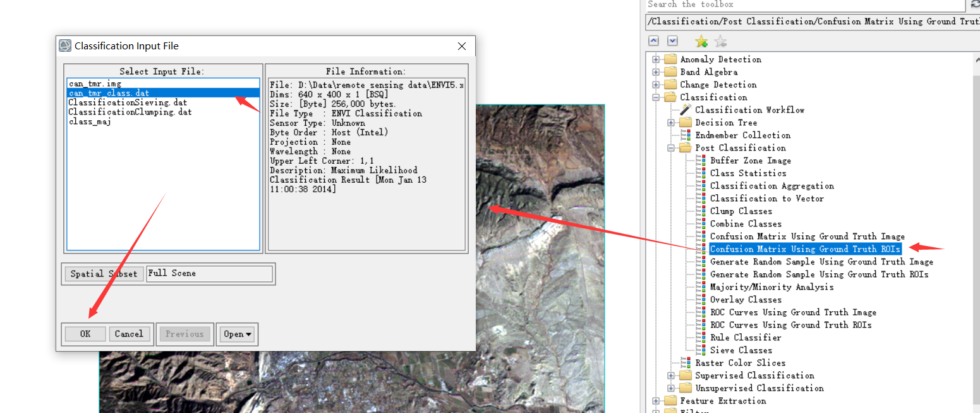980x413 pixels.
Task: Open Generate Random Sample Using Ground Truth ROIs
Action: 820,274
